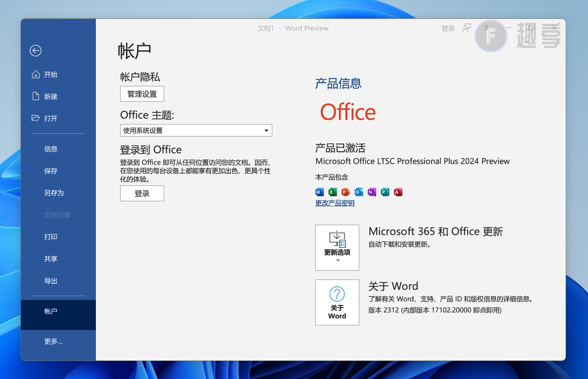
Task: Click the Excel app icon under 本产品包含
Action: pyautogui.click(x=333, y=192)
